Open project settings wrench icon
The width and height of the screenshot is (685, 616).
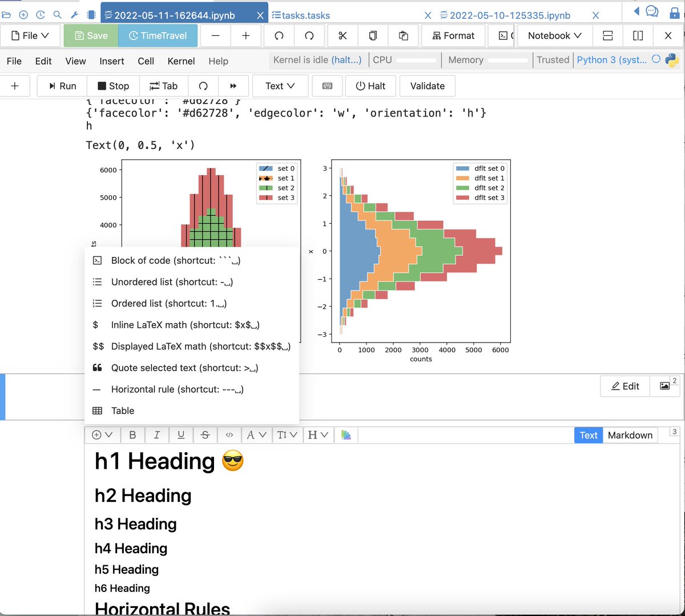coord(75,15)
